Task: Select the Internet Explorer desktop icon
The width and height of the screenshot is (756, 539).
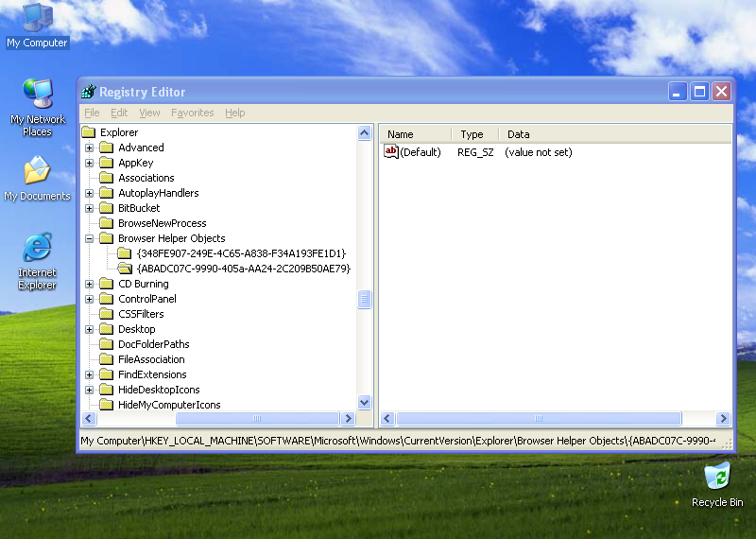Action: pyautogui.click(x=37, y=261)
